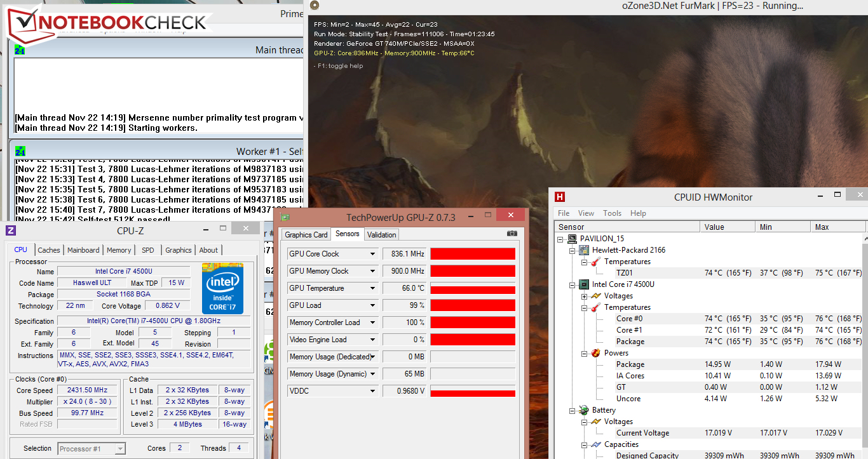
Task: Click the Prime95 Main thread window icon
Action: click(x=20, y=50)
